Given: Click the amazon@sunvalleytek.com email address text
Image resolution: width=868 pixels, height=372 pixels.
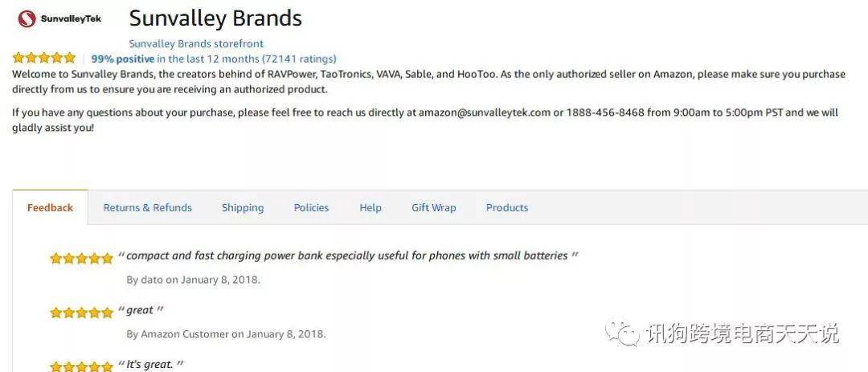Looking at the screenshot, I should coord(485,112).
